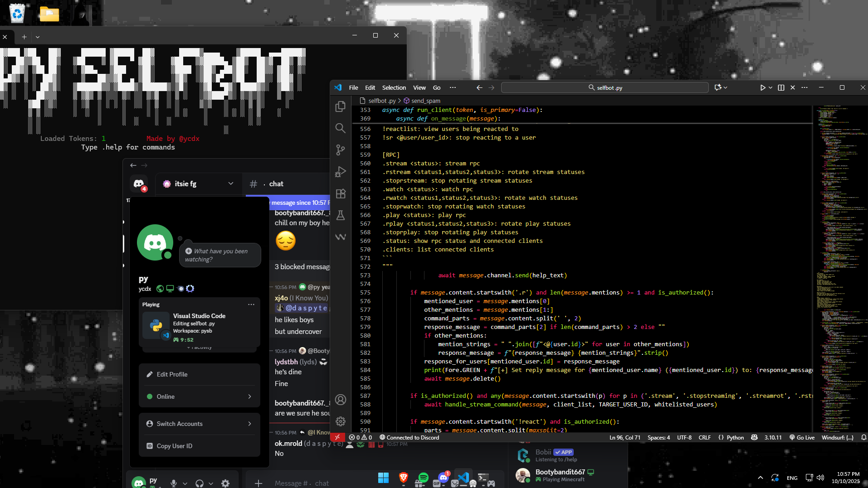Viewport: 868px width, 488px height.
Task: Select Python 3.10.11 interpreter in status bar
Action: coord(773,438)
